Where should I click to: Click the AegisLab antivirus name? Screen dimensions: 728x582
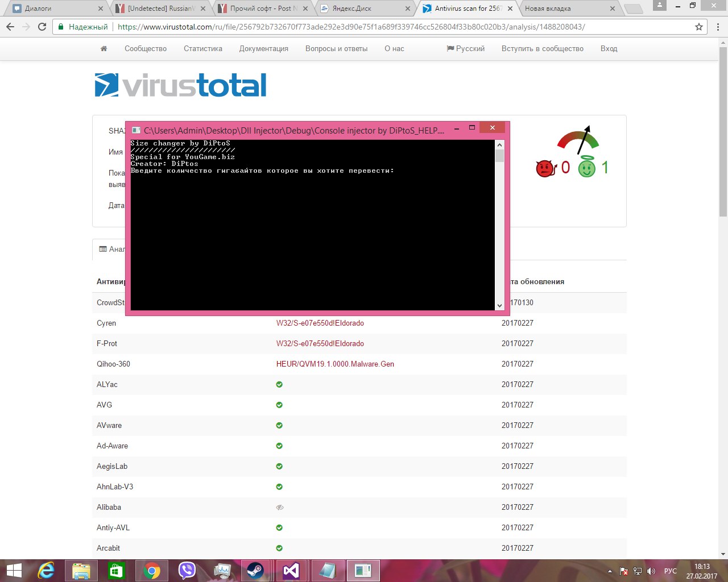(112, 466)
